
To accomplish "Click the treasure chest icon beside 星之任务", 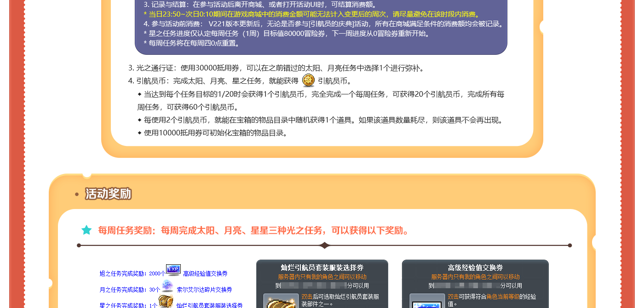I will click(x=166, y=302).
